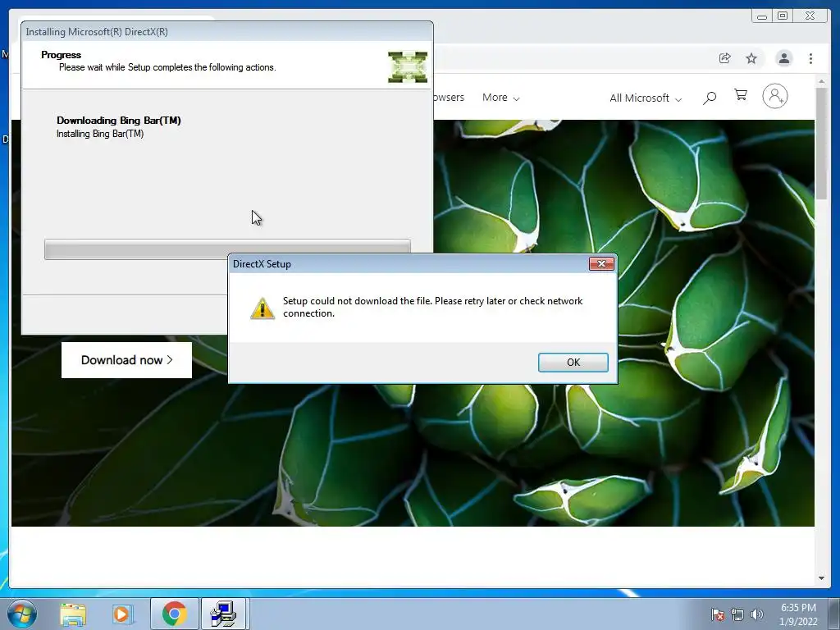840x630 pixels.
Task: Close the Chrome browser window
Action: pos(810,16)
